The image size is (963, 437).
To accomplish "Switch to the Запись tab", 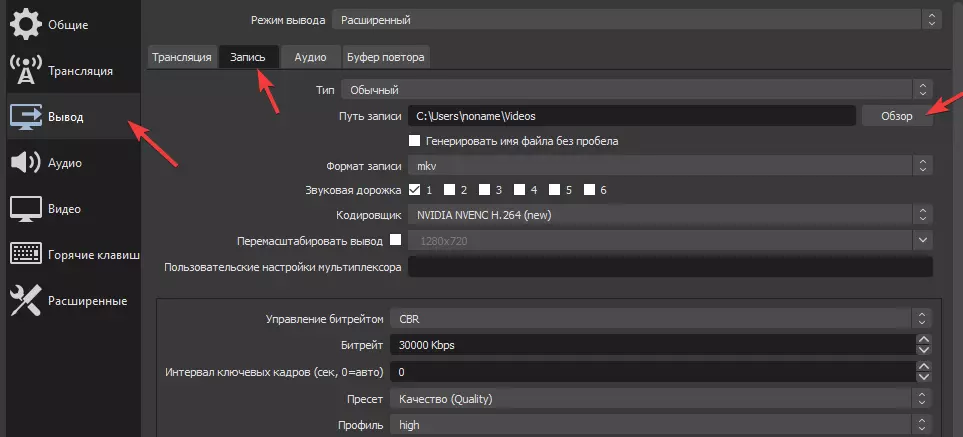I will [248, 57].
